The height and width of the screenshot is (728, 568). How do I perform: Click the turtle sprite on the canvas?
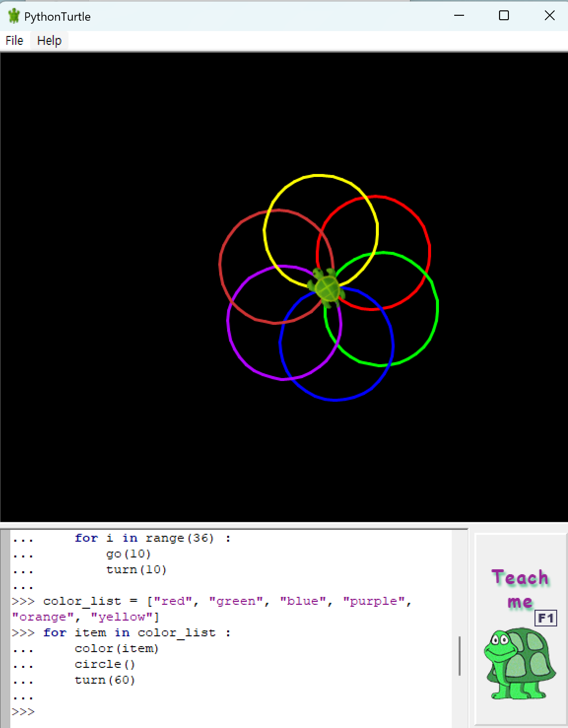point(326,287)
